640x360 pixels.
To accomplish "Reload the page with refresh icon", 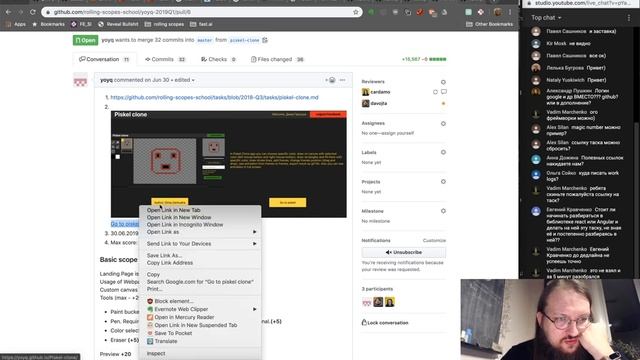I will pos(32,12).
